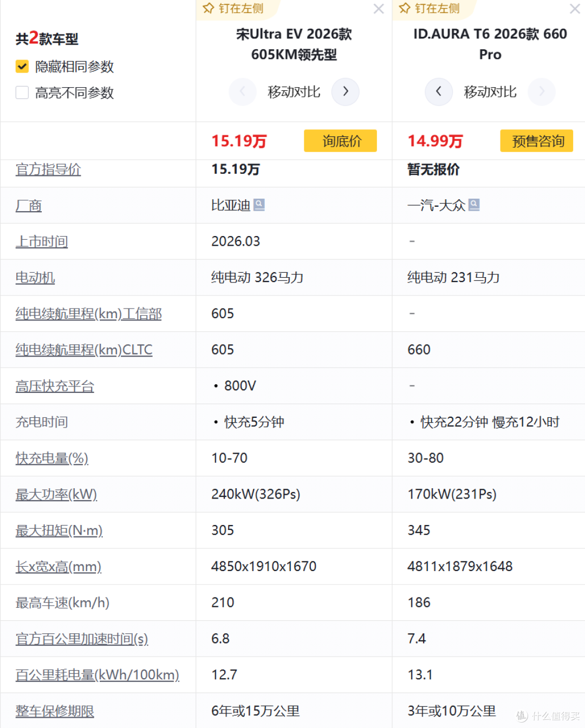Open 电动机 parameter link
The image size is (585, 728).
click(35, 278)
